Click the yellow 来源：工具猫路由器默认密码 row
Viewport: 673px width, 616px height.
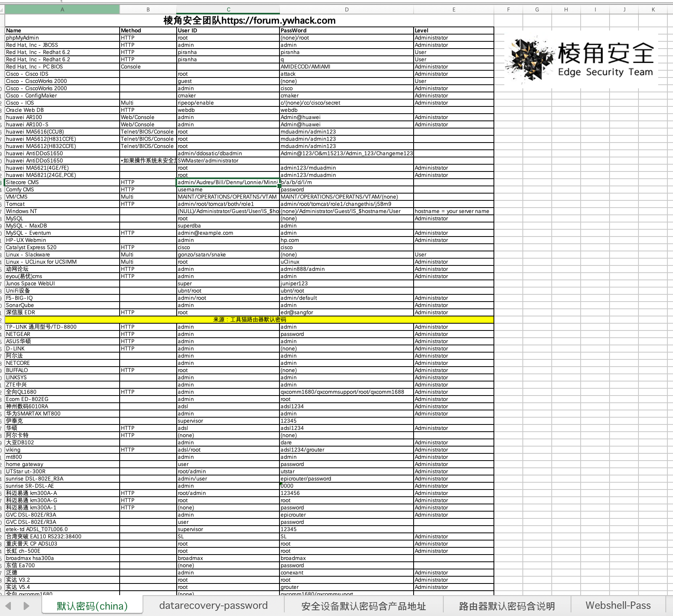pyautogui.click(x=249, y=320)
